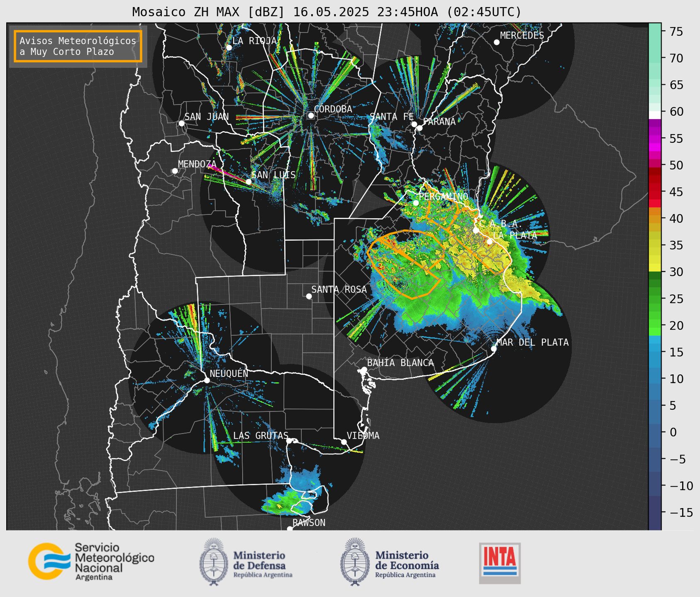
Task: Click the green 25 dBZ color band
Action: point(655,298)
